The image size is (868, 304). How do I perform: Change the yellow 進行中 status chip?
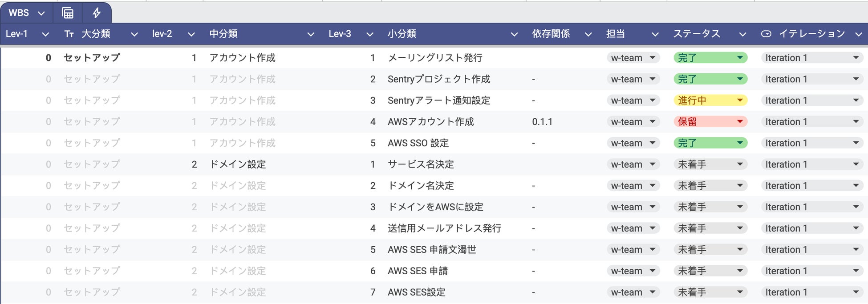click(739, 100)
